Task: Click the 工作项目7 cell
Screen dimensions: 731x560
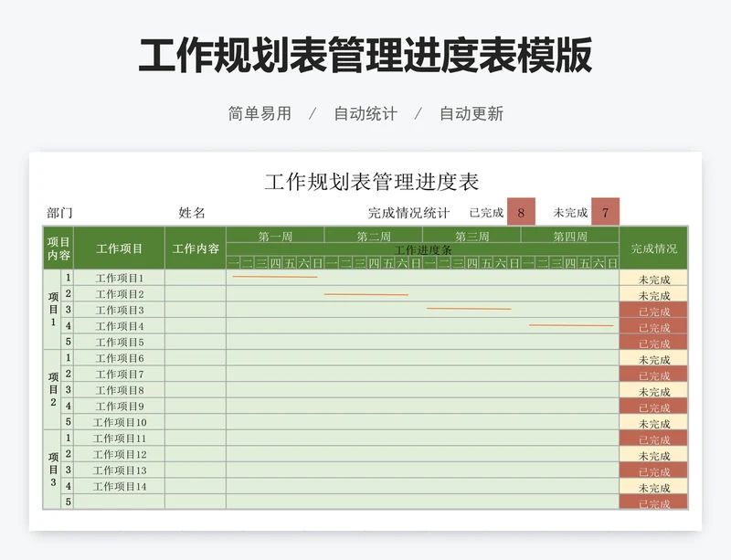Action: (x=120, y=374)
